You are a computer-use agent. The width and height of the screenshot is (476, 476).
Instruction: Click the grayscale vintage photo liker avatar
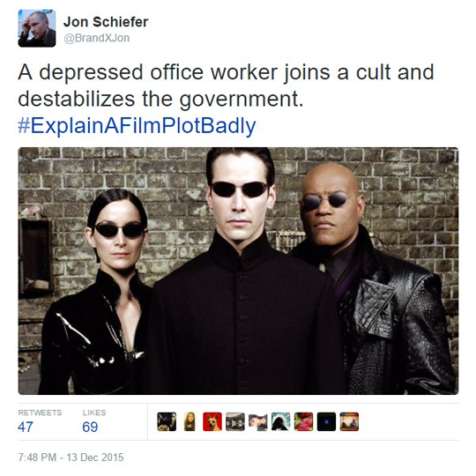point(235,421)
